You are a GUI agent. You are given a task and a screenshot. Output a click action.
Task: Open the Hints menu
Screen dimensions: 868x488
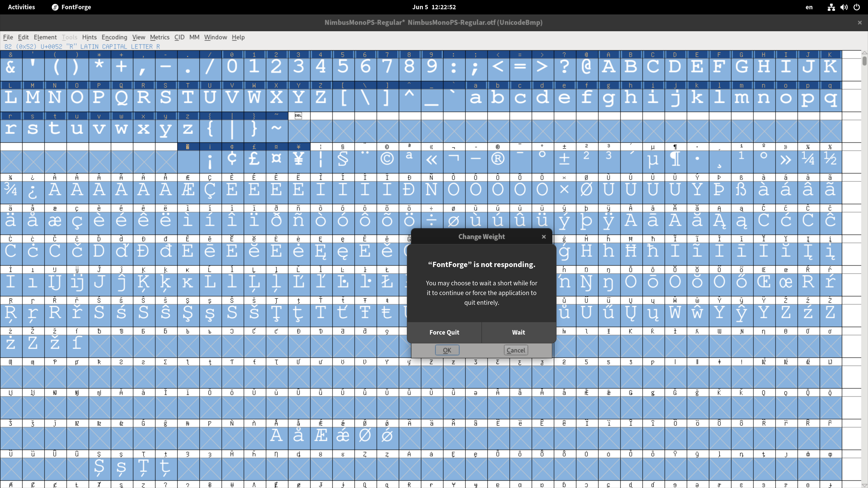coord(89,37)
